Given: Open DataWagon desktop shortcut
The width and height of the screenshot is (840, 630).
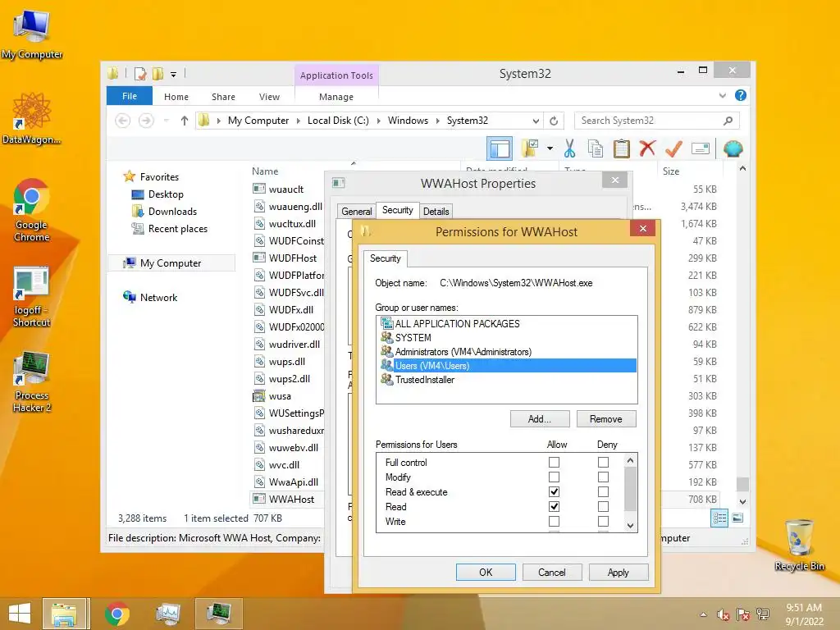Looking at the screenshot, I should (32, 118).
